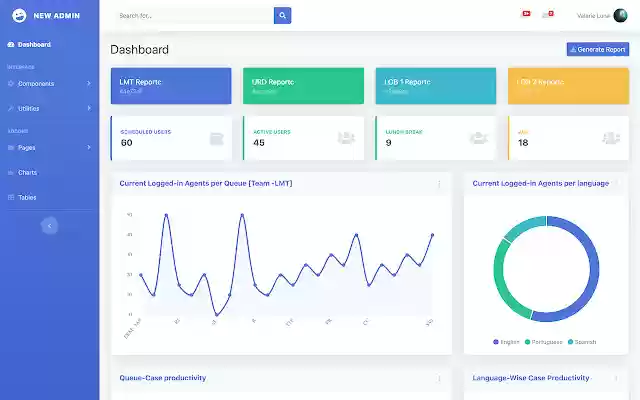Open options menu of Queue-Case productivity card
Image resolution: width=640 pixels, height=400 pixels.
[439, 379]
